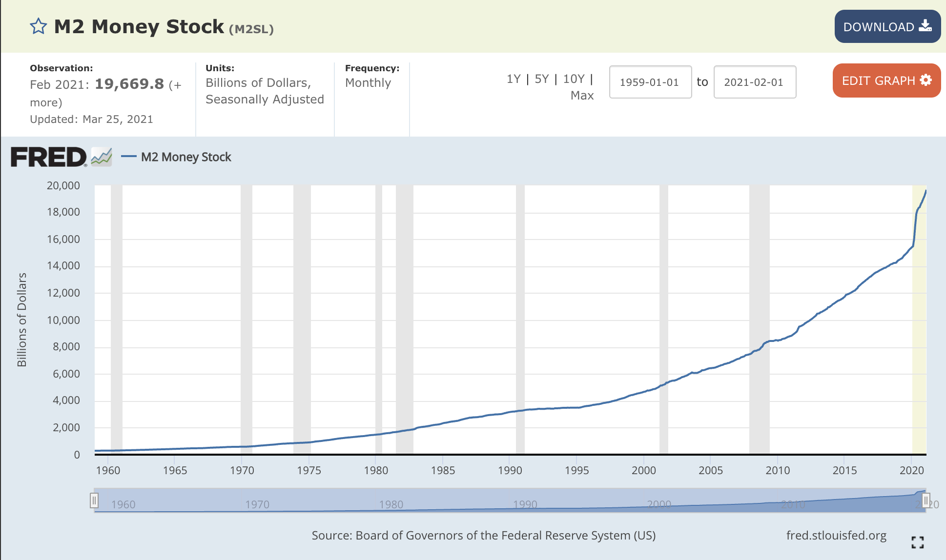Viewport: 946px width, 560px height.
Task: Click the end date field showing 2021-02-01
Action: click(755, 82)
